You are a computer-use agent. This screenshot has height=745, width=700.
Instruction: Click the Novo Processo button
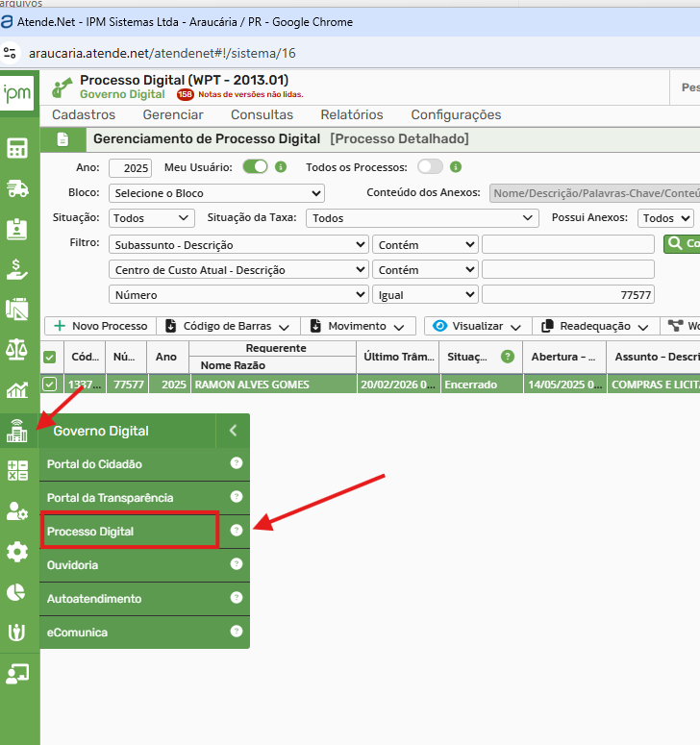pos(100,326)
